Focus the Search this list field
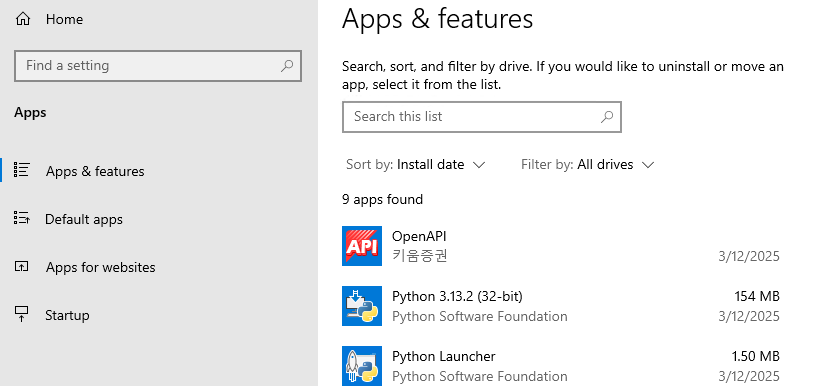The image size is (833, 386). click(482, 117)
